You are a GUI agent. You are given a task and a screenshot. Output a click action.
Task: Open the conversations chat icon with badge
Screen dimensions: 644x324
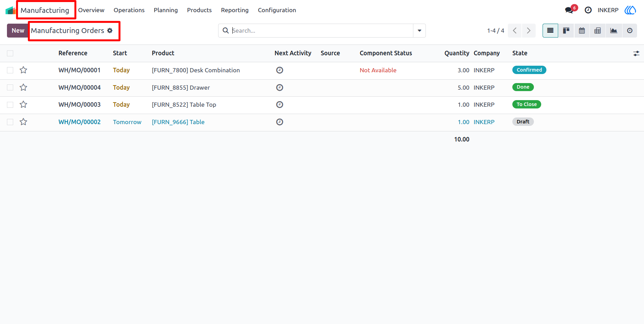570,10
